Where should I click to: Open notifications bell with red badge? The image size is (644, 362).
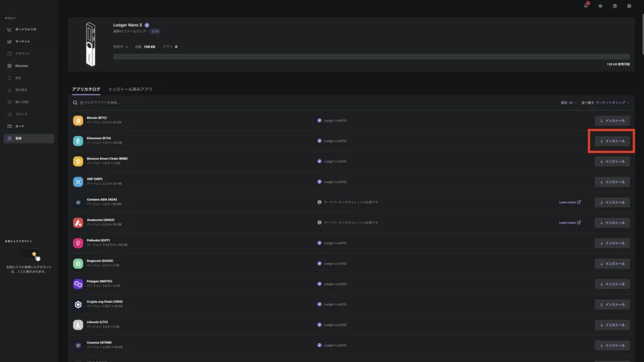pos(586,5)
